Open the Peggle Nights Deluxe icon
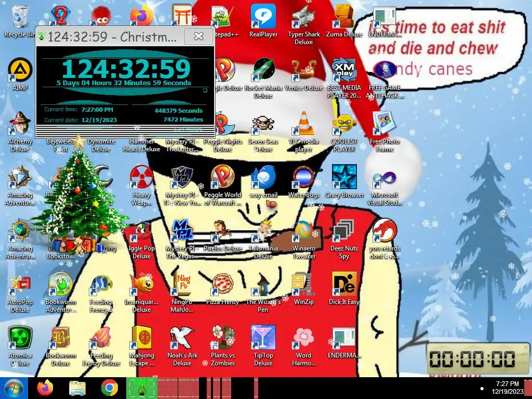This screenshot has height=399, width=532. pyautogui.click(x=222, y=131)
